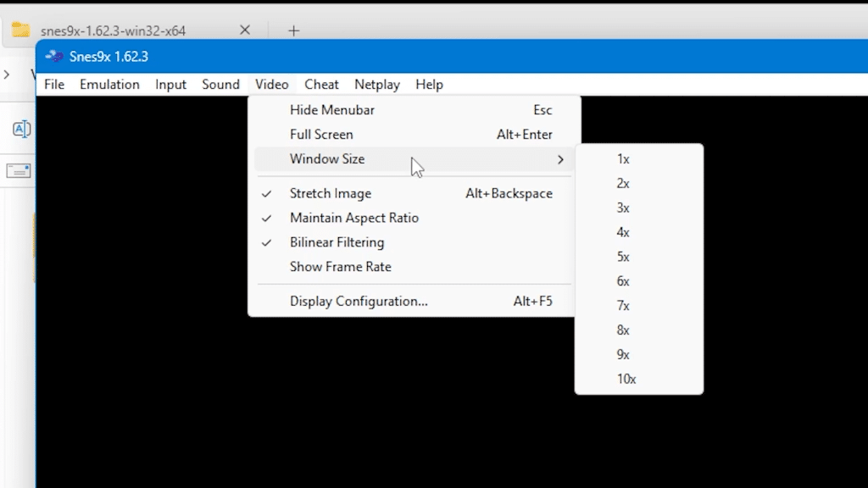
Task: Enable Show Frame Rate
Action: point(414,267)
